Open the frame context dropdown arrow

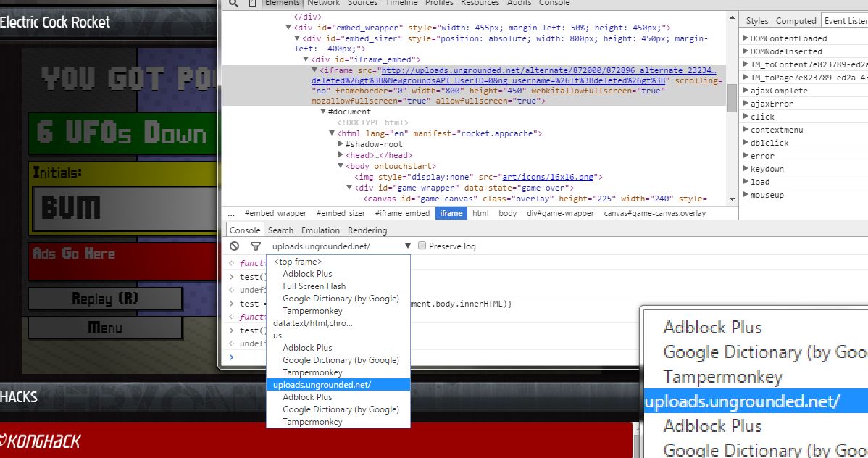point(408,246)
